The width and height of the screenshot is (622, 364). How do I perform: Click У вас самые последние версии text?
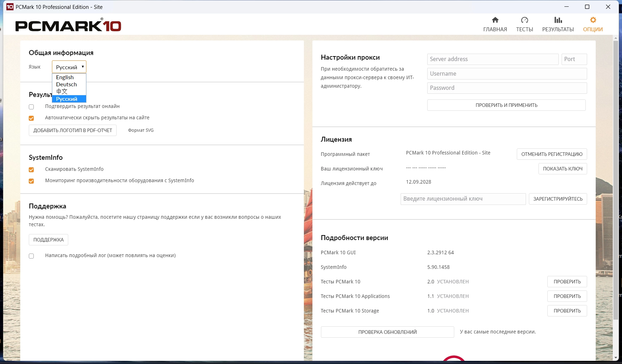point(498,332)
